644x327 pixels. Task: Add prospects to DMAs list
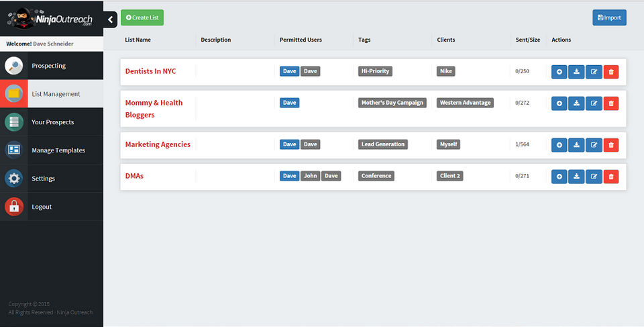pos(559,177)
